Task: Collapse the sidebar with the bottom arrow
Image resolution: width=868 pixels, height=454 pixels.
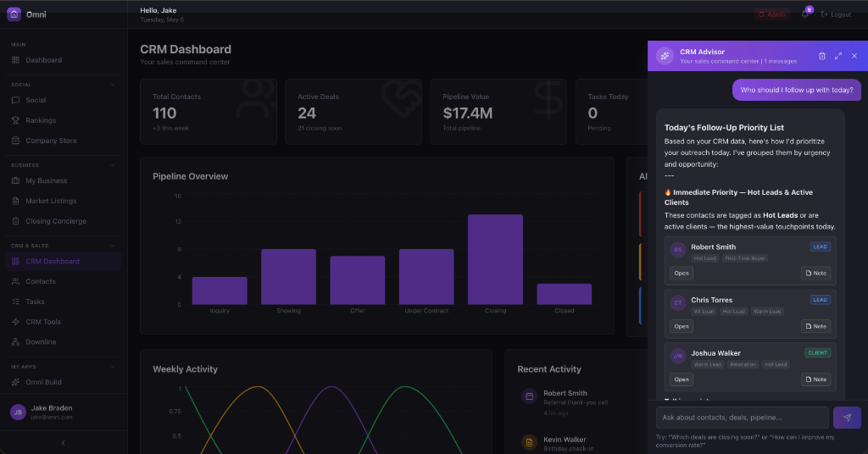Action: tap(63, 443)
